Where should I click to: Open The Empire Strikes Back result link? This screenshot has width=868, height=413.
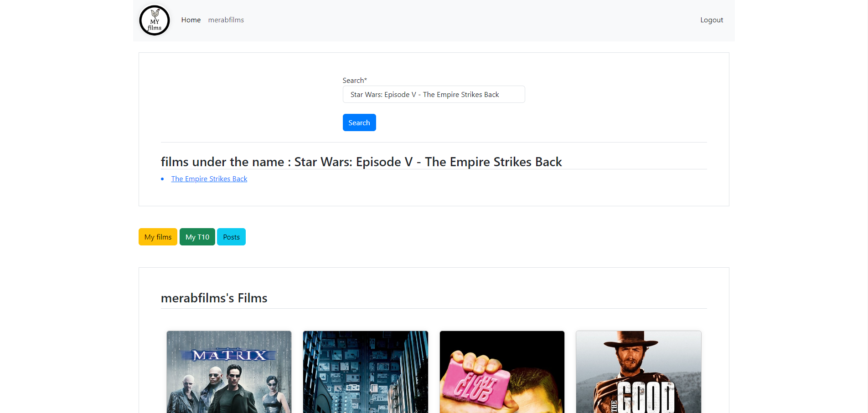[x=209, y=179]
